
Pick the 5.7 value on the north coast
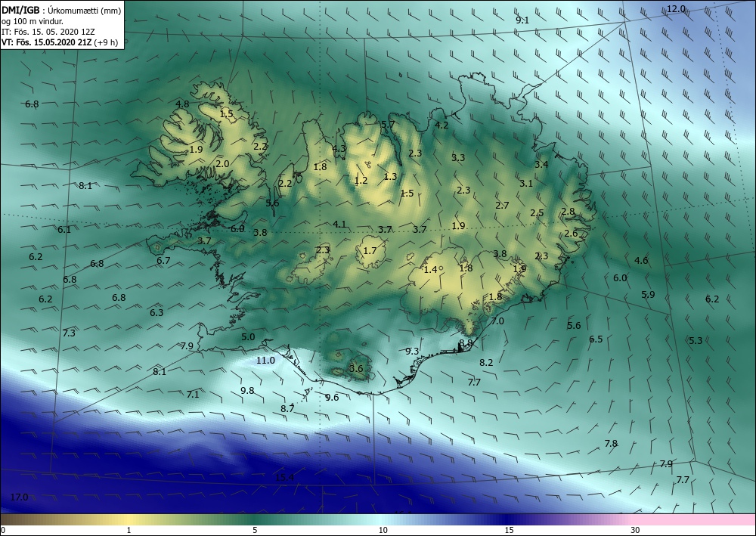388,125
